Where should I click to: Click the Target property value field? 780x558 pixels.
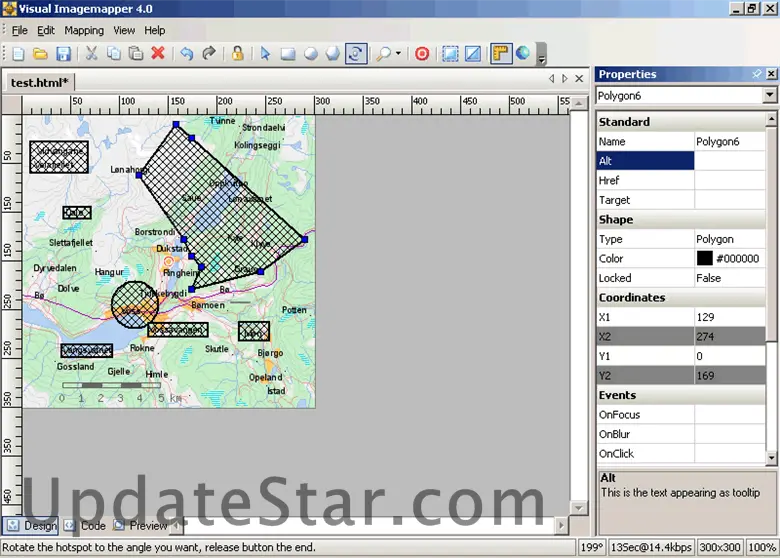click(x=730, y=200)
